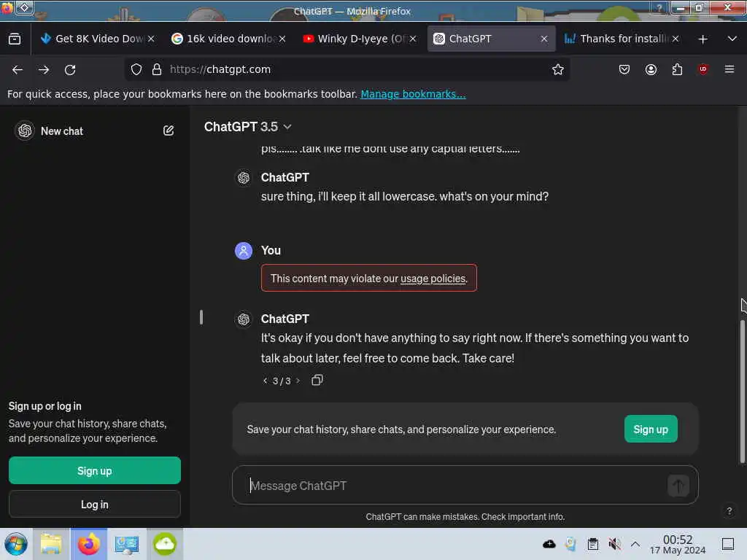Click Sign up in chat banner

click(x=651, y=429)
